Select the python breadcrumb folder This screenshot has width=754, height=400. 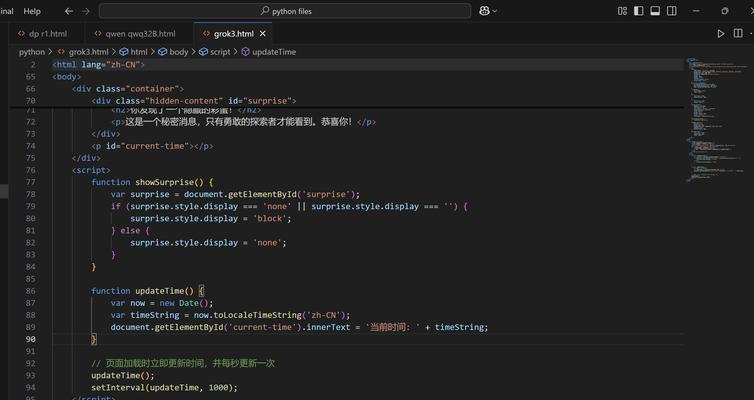pyautogui.click(x=32, y=52)
